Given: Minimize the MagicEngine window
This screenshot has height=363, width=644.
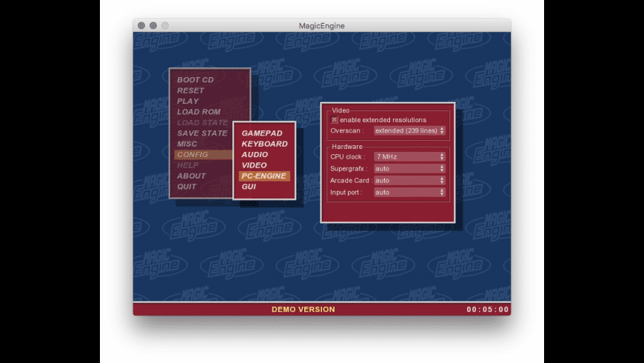Looking at the screenshot, I should (x=153, y=25).
